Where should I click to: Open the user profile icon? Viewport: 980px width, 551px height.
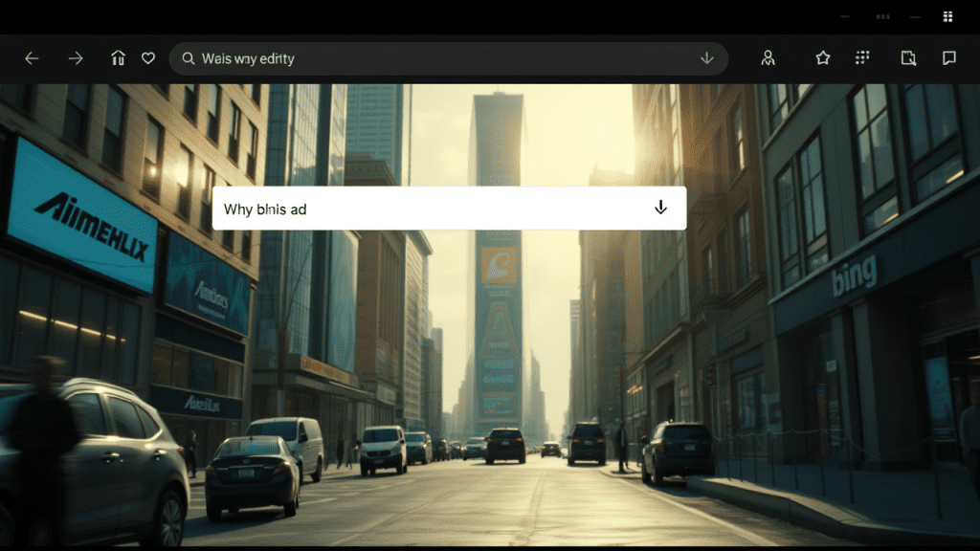click(x=768, y=58)
